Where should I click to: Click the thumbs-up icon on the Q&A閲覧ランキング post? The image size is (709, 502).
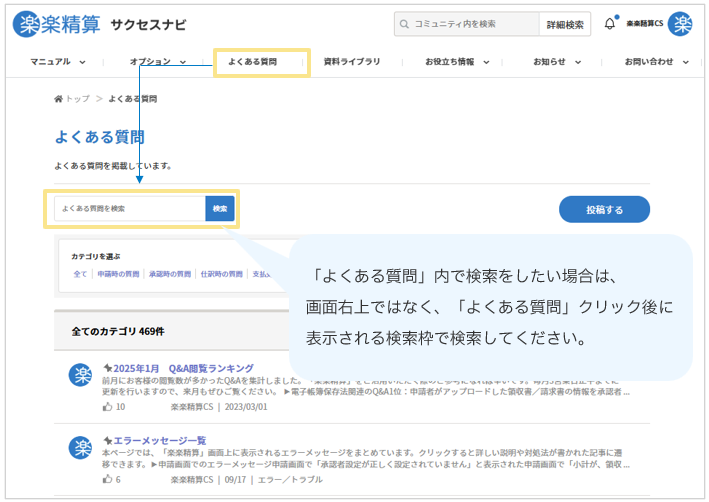[x=107, y=407]
